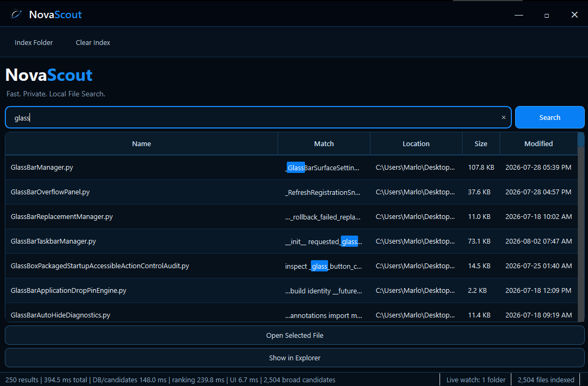This screenshot has width=588, height=386.
Task: Click the 2026-07-18 10:02 AM modified date
Action: [x=539, y=217]
